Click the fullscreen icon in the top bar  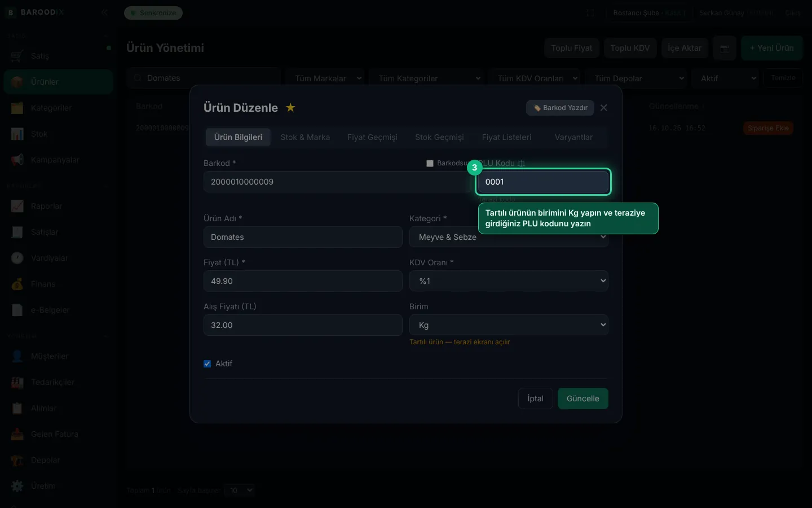click(x=590, y=12)
